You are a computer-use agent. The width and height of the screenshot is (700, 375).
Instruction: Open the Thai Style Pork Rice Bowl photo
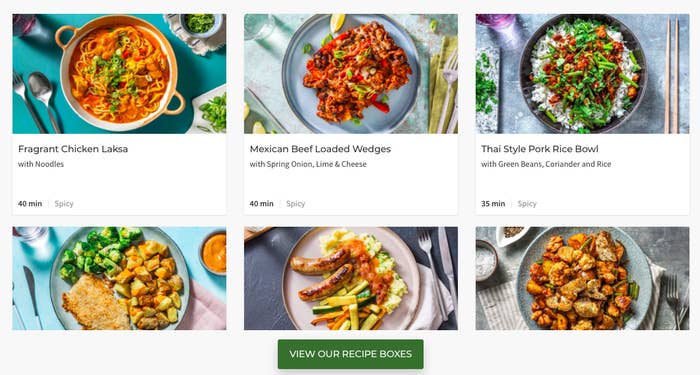[x=583, y=74]
